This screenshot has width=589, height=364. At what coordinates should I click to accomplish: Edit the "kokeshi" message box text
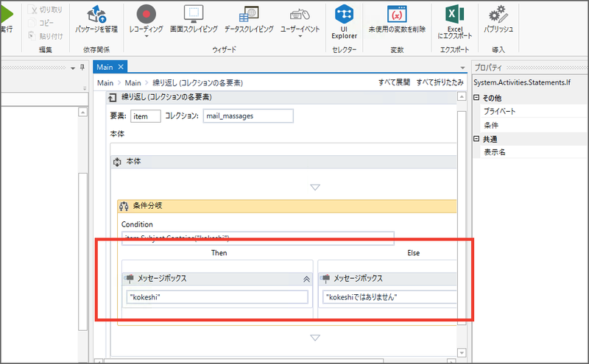[217, 297]
